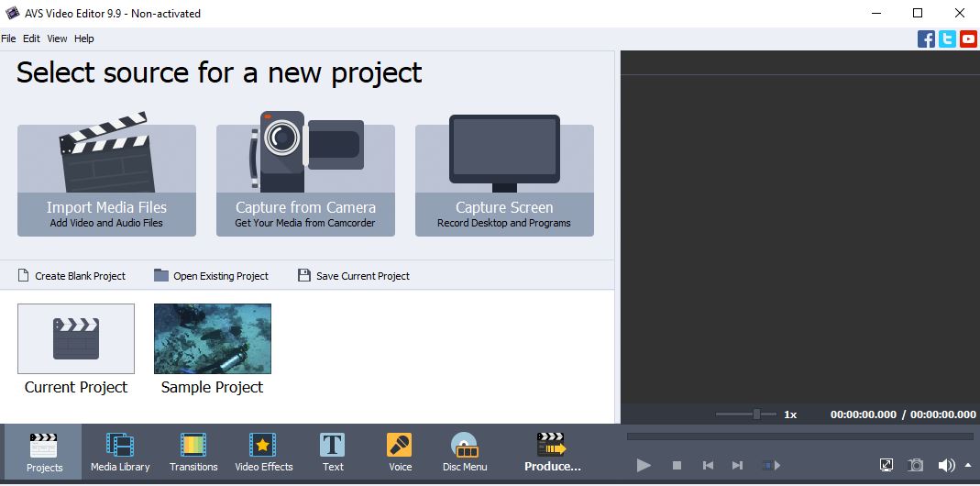This screenshot has height=486, width=980.
Task: Take a snapshot of the preview
Action: point(916,465)
